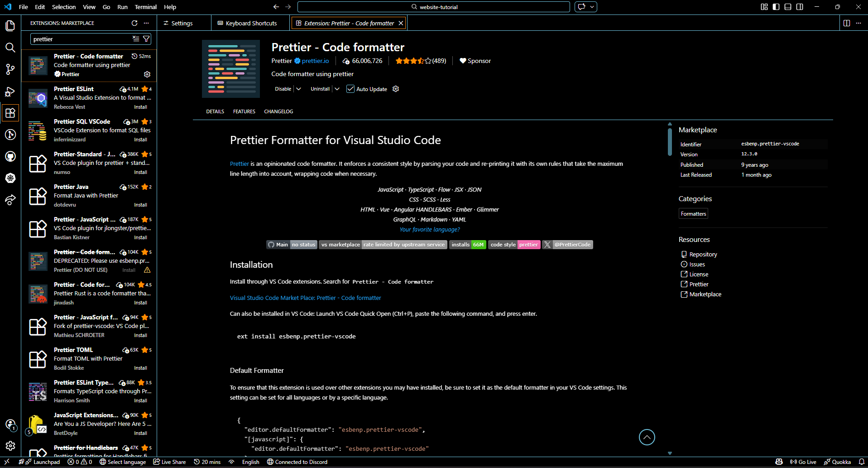Disable the Auto Update checkbox

click(350, 89)
